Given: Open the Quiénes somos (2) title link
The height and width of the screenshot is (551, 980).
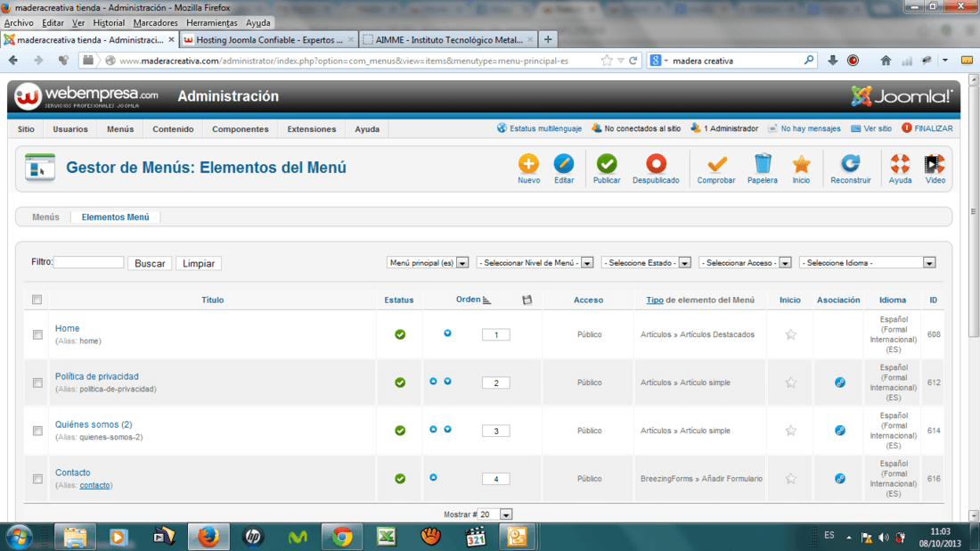Looking at the screenshot, I should point(94,424).
